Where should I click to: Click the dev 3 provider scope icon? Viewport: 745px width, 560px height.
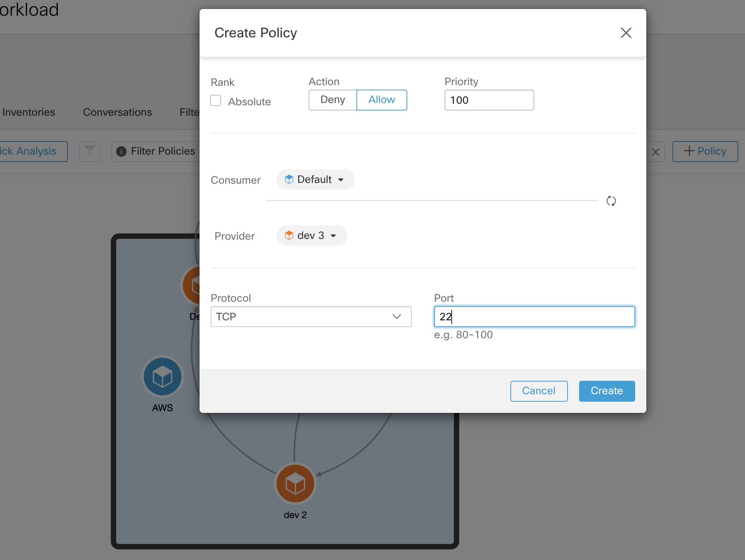289,235
